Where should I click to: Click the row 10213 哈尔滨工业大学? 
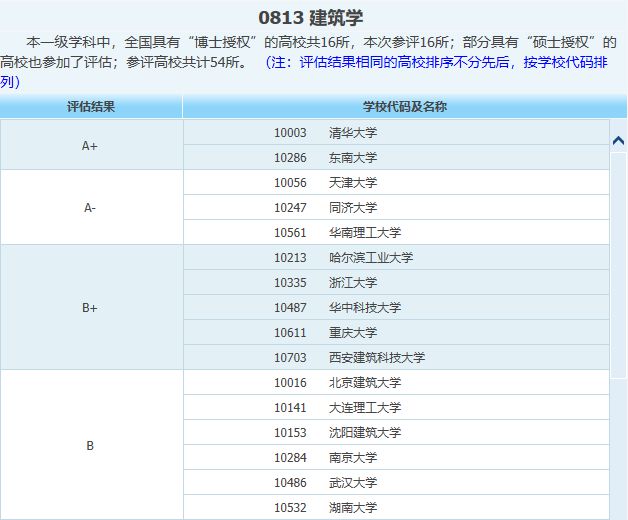[396, 258]
